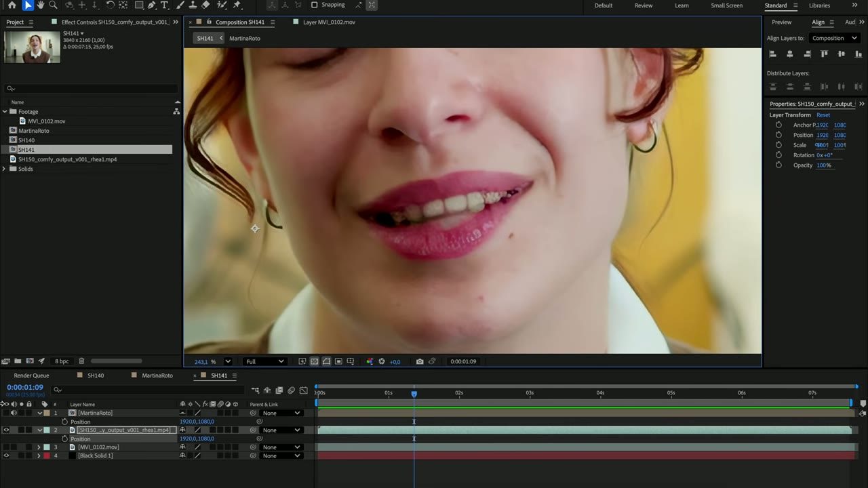This screenshot has width=868, height=488.
Task: Click MartinaRoto in the composition breadcrumb
Action: pos(245,39)
